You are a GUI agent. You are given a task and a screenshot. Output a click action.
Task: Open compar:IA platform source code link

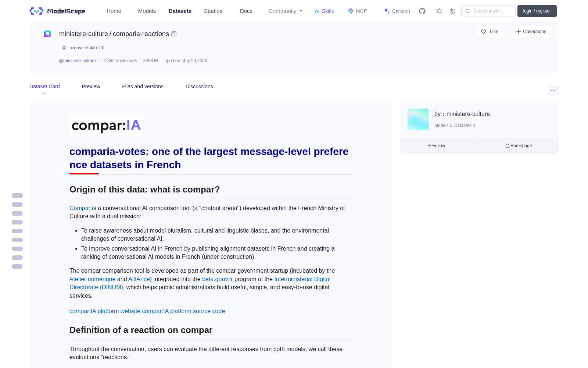click(183, 311)
